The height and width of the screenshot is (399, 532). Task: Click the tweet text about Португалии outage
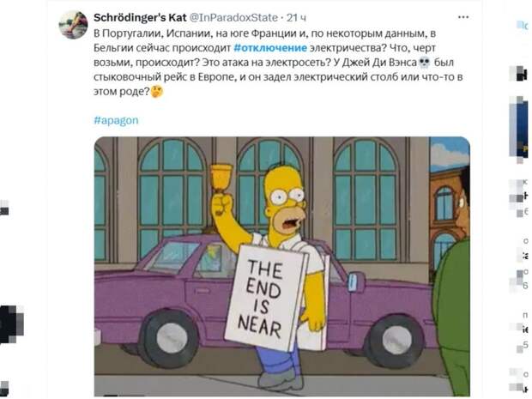tap(278, 63)
